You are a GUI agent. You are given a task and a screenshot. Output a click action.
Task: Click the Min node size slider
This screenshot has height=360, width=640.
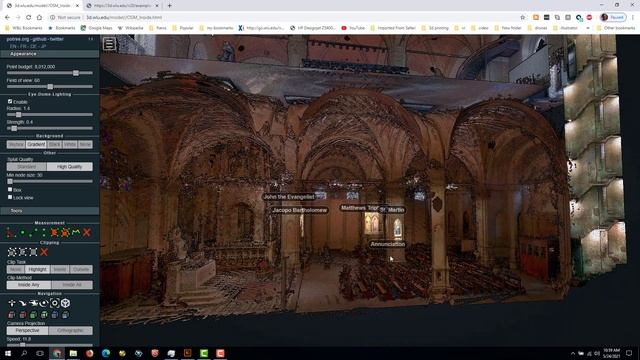pyautogui.click(x=49, y=181)
